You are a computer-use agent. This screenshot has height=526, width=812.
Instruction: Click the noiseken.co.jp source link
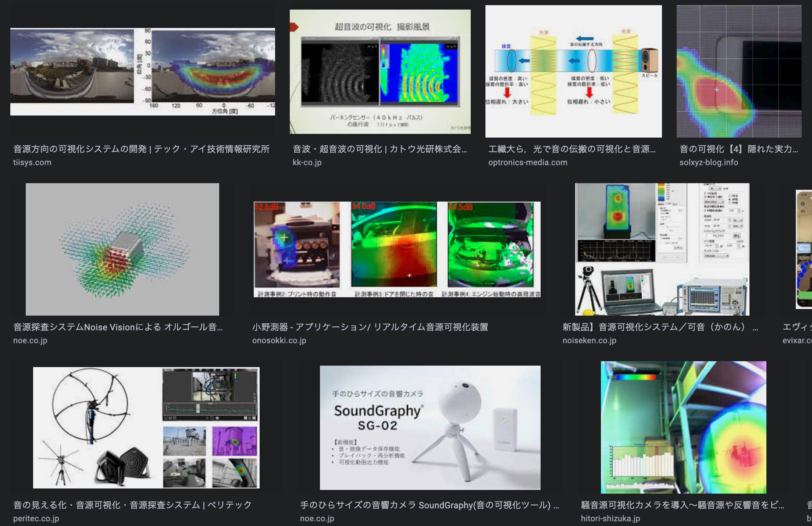point(589,341)
